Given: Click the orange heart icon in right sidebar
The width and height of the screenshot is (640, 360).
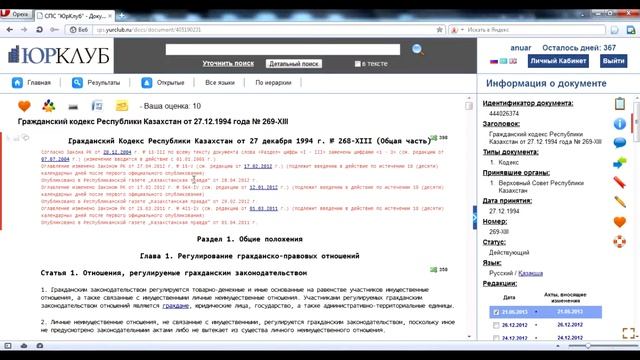Looking at the screenshot, I should click(x=620, y=222).
